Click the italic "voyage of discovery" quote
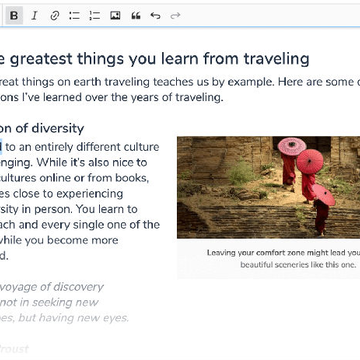360x360 pixels. coord(52,287)
